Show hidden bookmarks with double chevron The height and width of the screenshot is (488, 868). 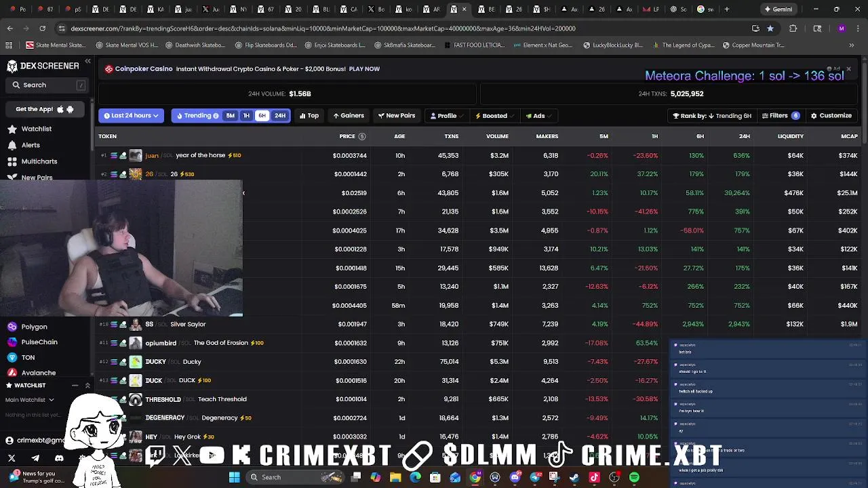click(x=851, y=45)
